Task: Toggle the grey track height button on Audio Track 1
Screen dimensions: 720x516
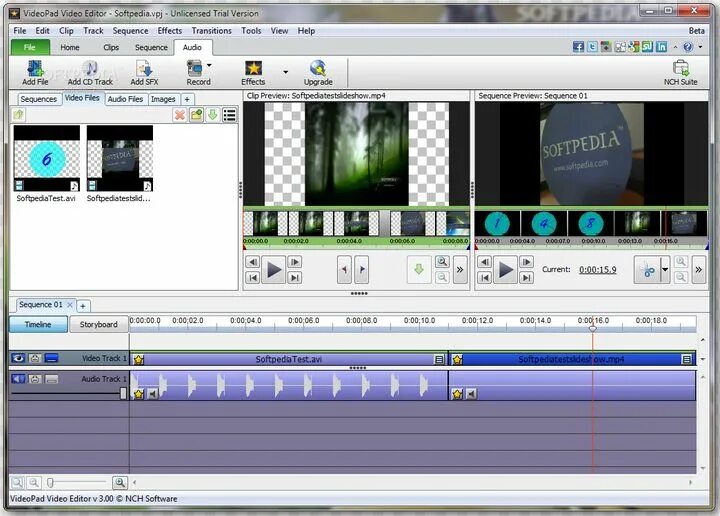Action: pos(51,379)
